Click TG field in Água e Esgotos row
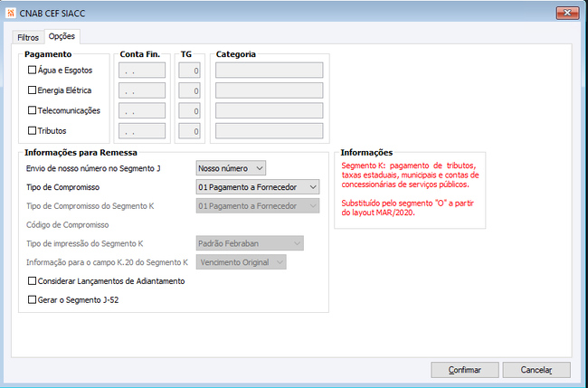This screenshot has height=388, width=588. point(189,71)
